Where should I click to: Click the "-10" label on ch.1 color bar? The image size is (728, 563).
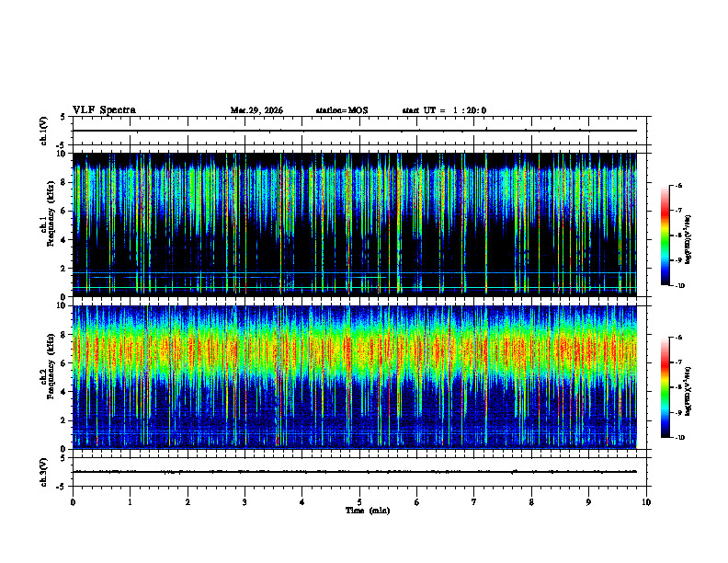679,286
